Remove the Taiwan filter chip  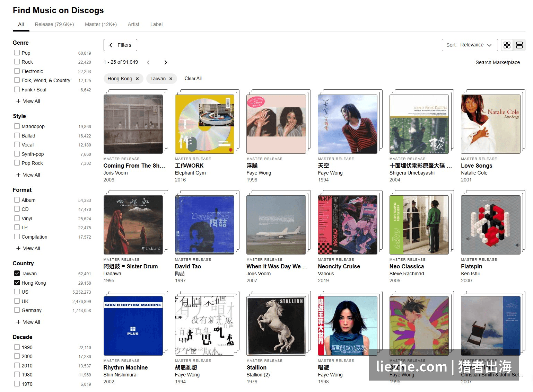click(171, 79)
